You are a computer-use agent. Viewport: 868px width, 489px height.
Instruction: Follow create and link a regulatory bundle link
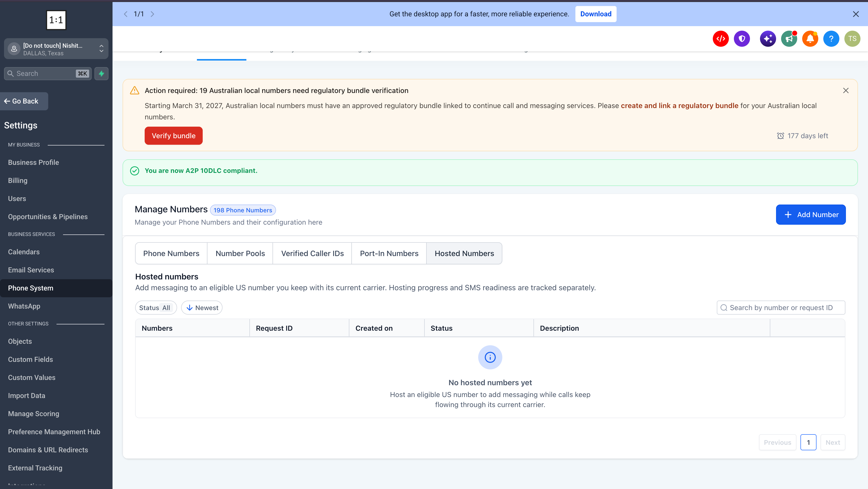(679, 106)
